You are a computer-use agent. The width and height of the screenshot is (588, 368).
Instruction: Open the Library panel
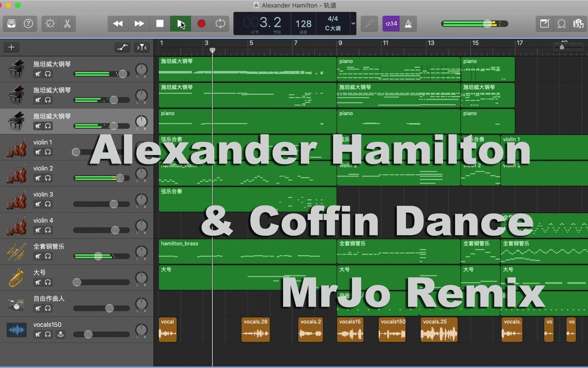coord(12,24)
